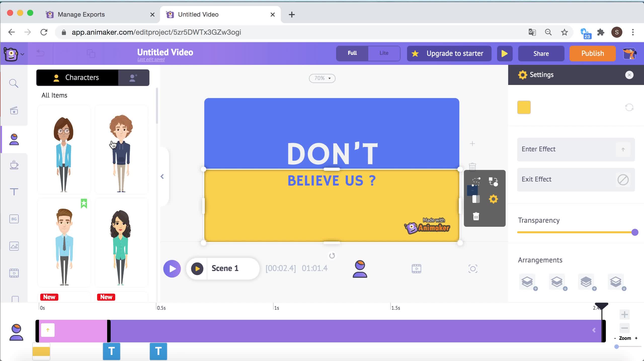Open the Properties coffee cup icon

pos(14,165)
